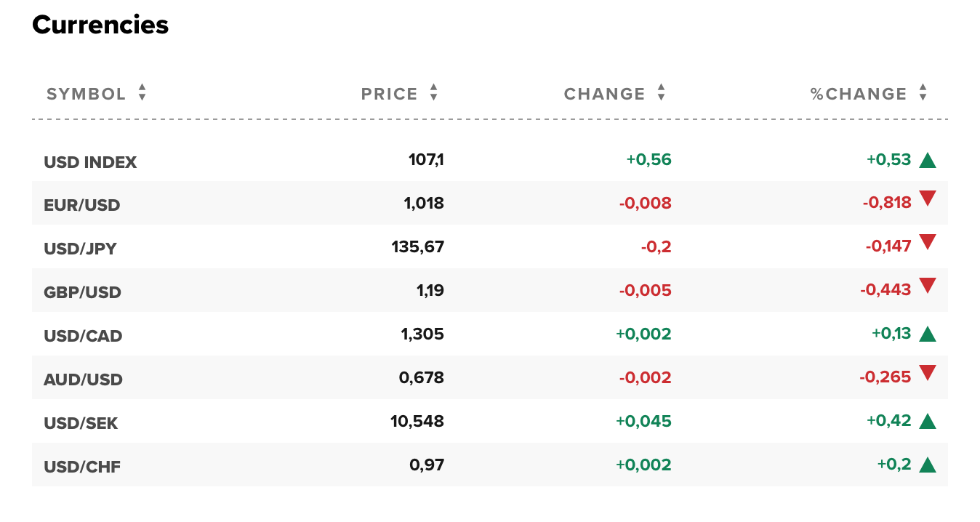Sort table by Change column arrows
The width and height of the screenshot is (980, 522).
click(x=661, y=92)
